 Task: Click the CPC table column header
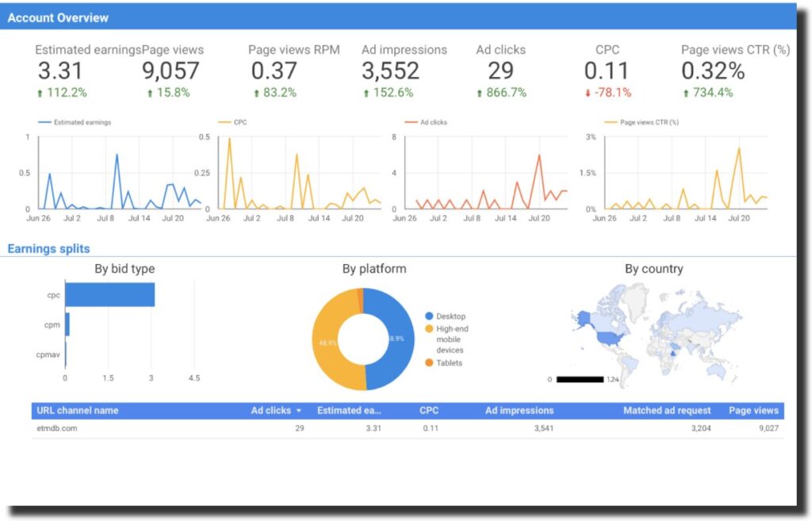coord(429,411)
